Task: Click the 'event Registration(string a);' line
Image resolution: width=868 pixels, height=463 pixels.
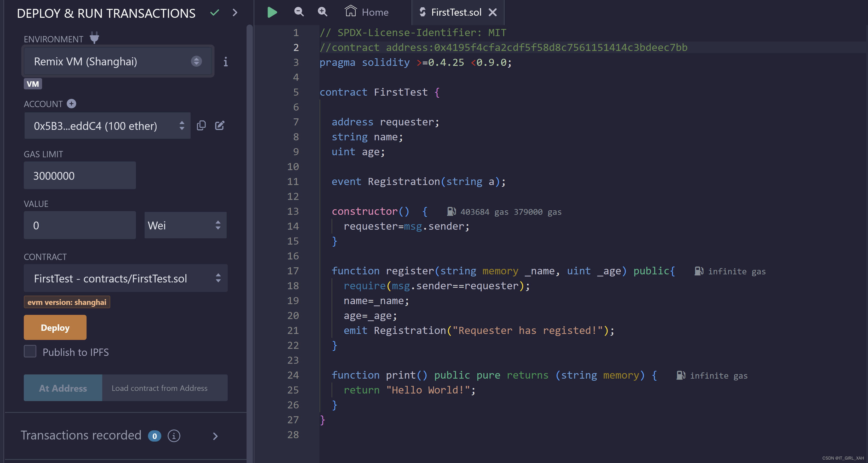Action: pos(419,182)
